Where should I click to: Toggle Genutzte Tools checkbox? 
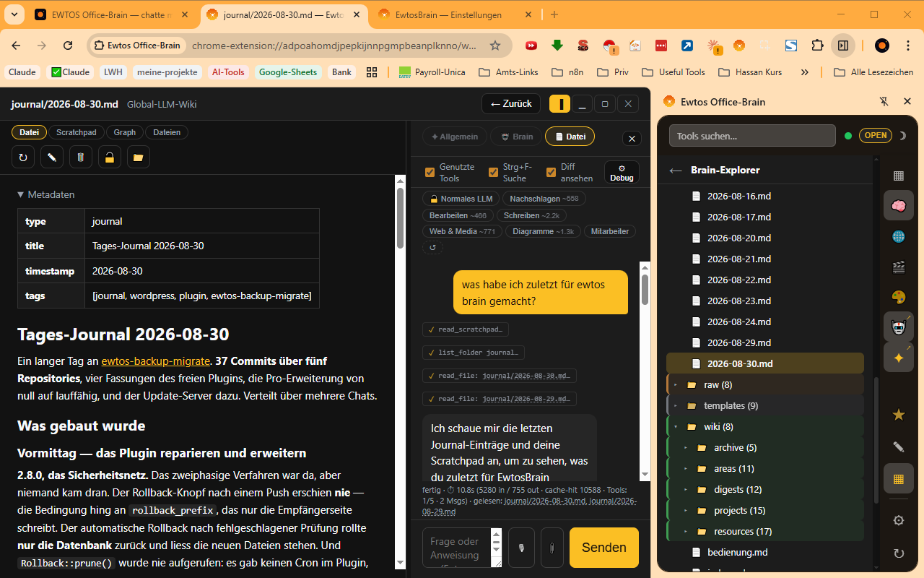click(x=430, y=172)
